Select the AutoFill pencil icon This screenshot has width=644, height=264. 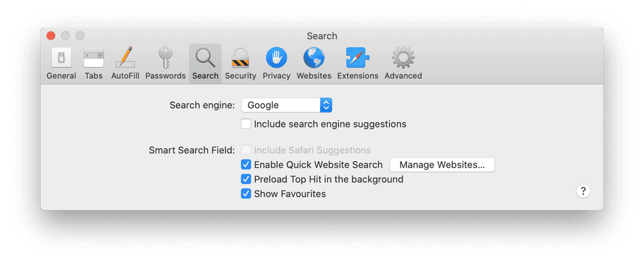coord(125,58)
